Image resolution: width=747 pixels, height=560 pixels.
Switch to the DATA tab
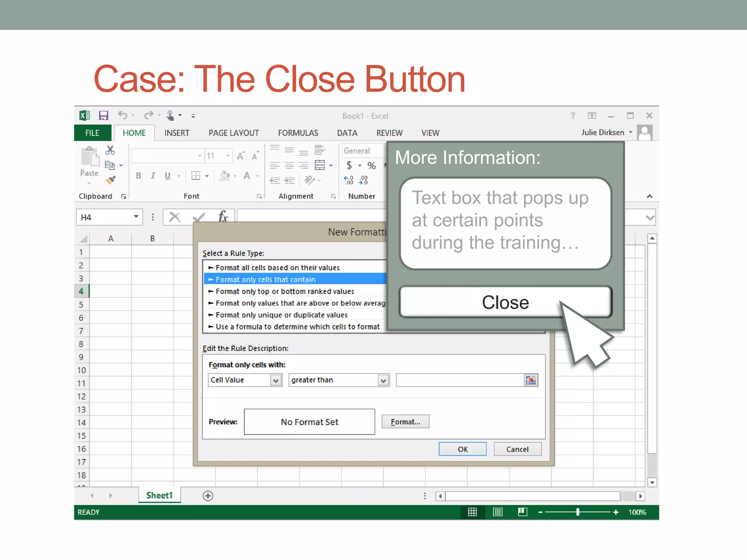coord(347,133)
